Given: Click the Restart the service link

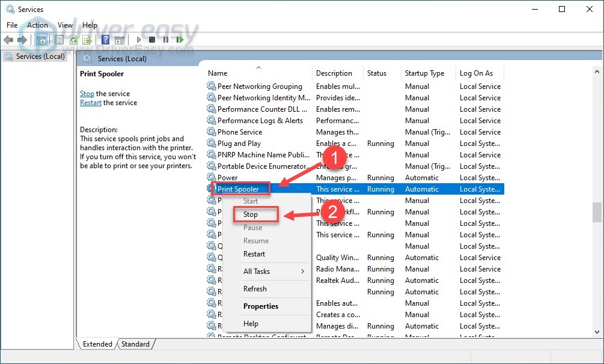Looking at the screenshot, I should tap(91, 103).
